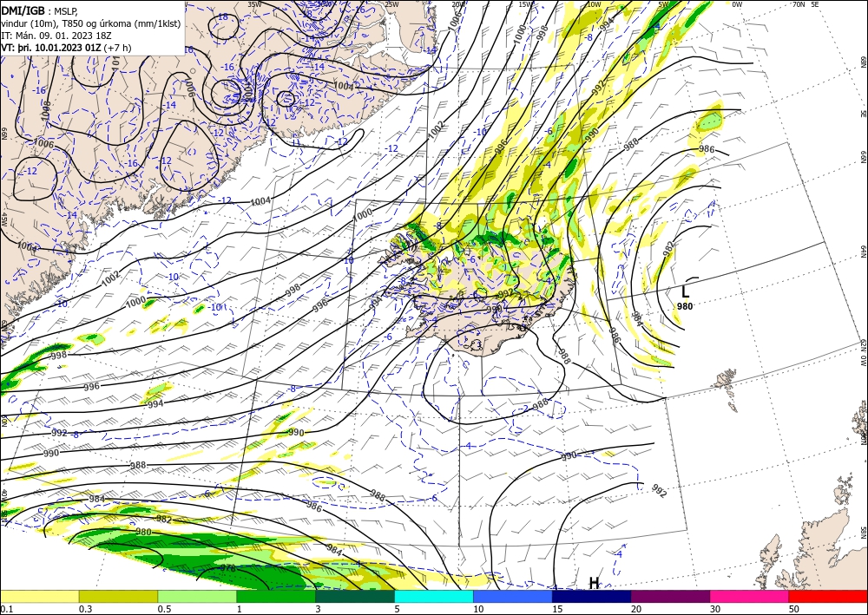Viewport: 868px width, 615px height.
Task: Click the bold '980' value under the L
Action: [685, 306]
